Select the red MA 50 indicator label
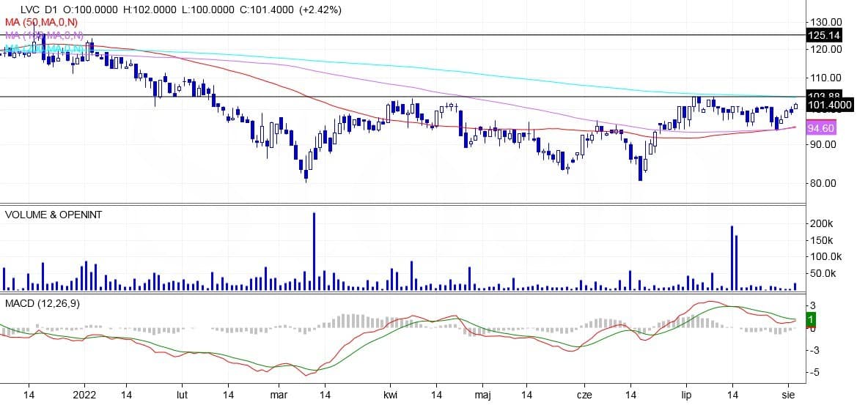868x405 pixels. pyautogui.click(x=42, y=23)
